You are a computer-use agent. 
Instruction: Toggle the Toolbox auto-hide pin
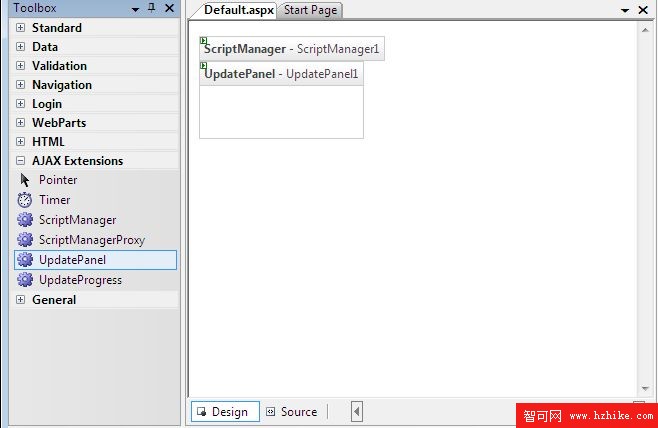click(x=152, y=8)
